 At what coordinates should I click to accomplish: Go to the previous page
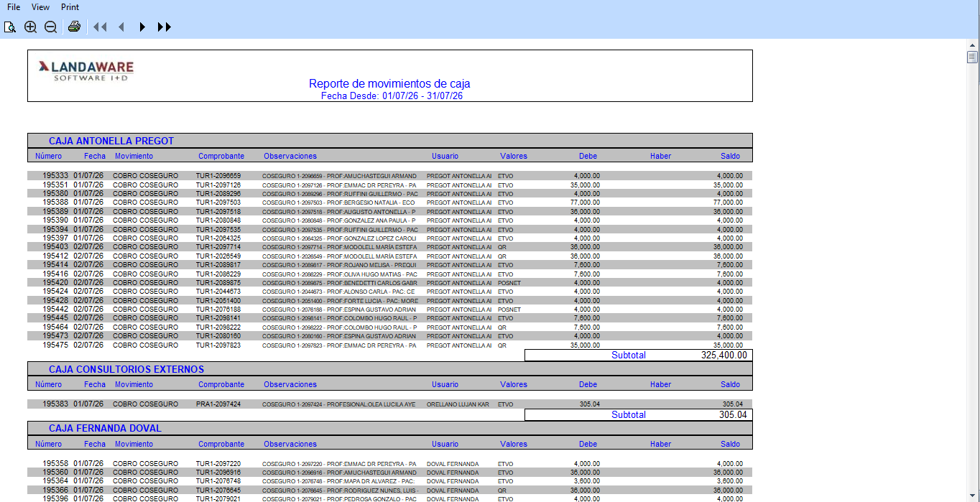click(x=121, y=27)
